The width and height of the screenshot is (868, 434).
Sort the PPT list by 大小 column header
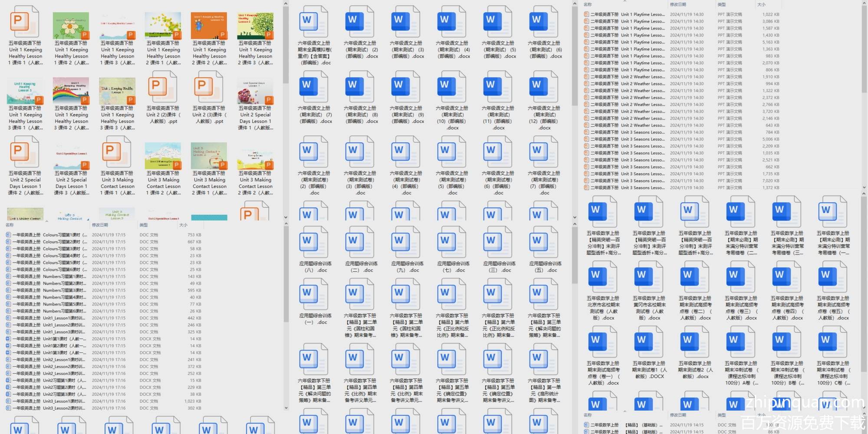pos(761,4)
